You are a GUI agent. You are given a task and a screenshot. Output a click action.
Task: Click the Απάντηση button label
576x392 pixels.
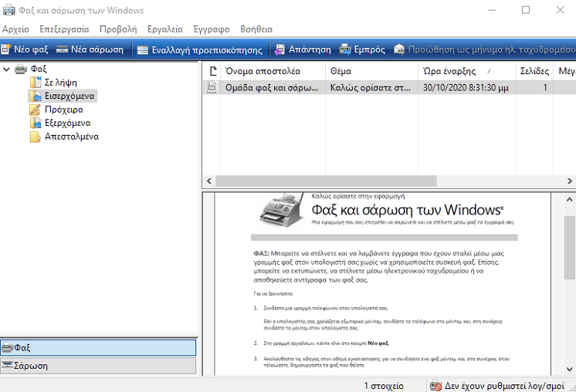pos(310,49)
